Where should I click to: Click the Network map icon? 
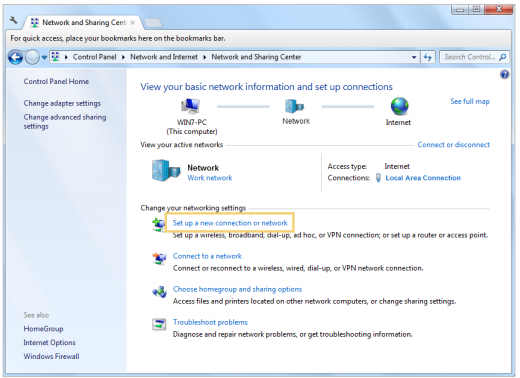click(294, 106)
